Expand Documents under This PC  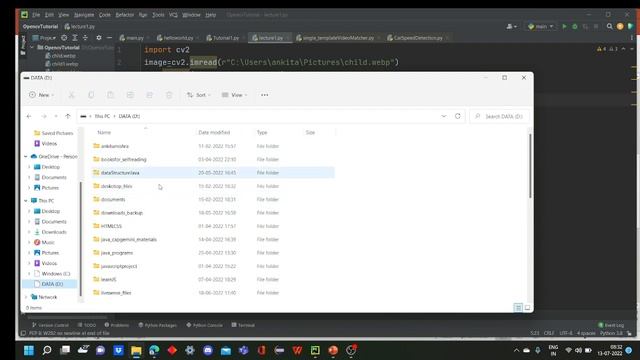(x=29, y=222)
